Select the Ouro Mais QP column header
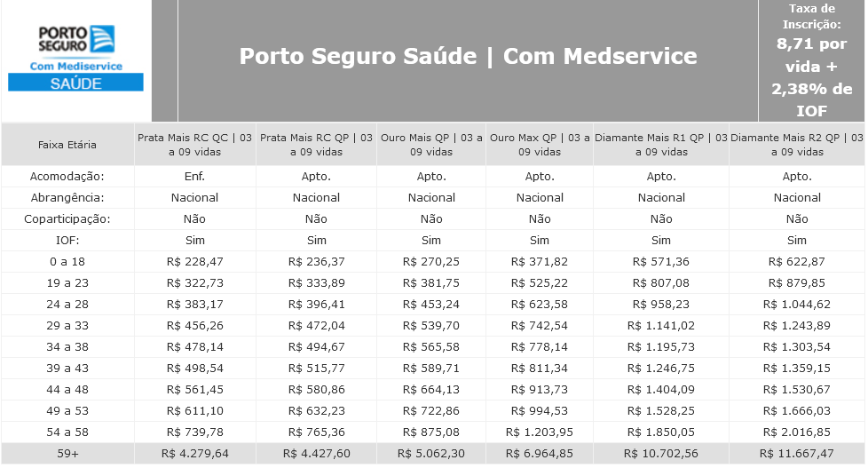The width and height of the screenshot is (868, 468). click(x=431, y=145)
